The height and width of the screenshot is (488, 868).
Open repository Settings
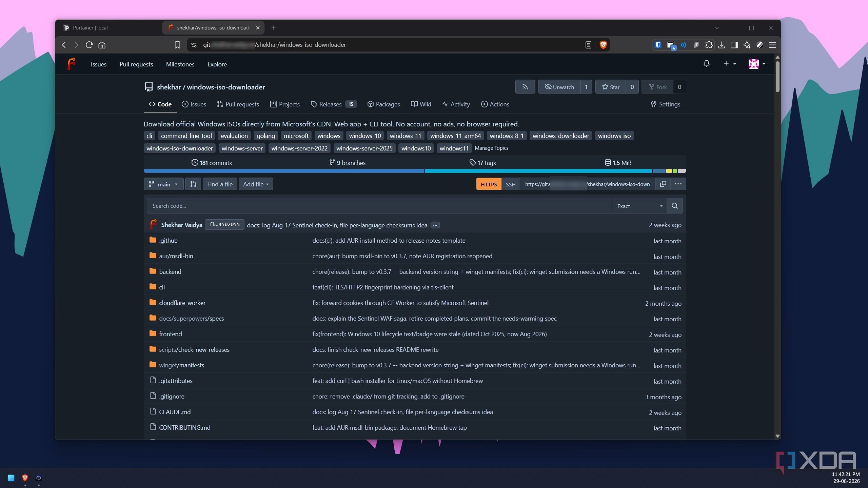click(x=666, y=104)
